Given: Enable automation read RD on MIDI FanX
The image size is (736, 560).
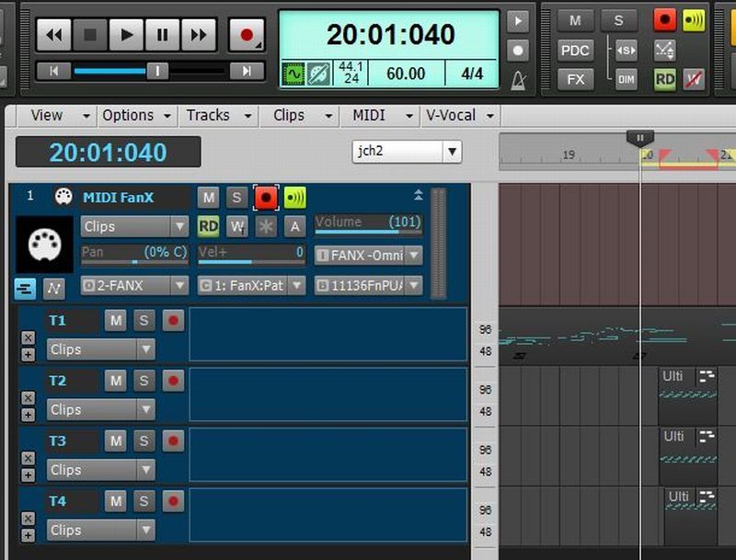Looking at the screenshot, I should click(x=209, y=226).
